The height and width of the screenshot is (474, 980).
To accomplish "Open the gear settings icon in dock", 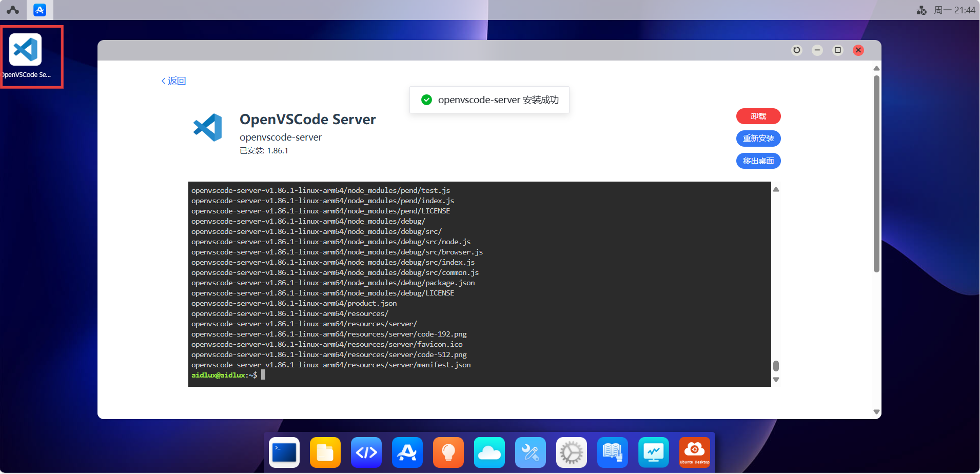I will 572,452.
